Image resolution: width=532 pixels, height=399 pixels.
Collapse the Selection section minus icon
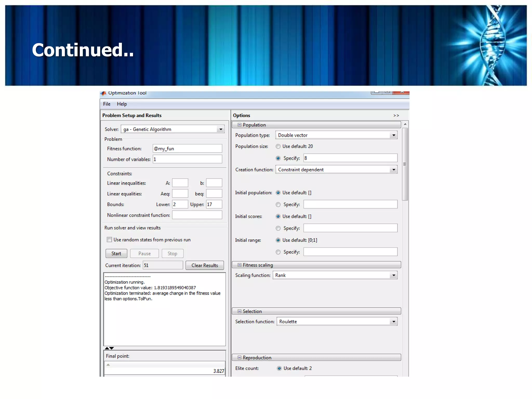click(x=240, y=311)
